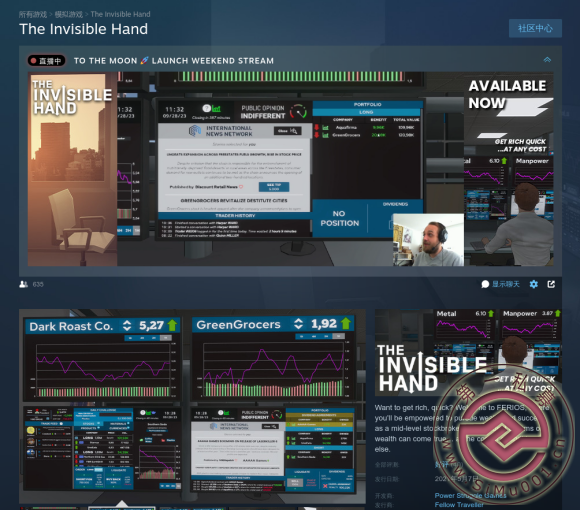Screen dimensions: 580x510
Task: Click the TO THE MOON stream title
Action: (x=174, y=61)
